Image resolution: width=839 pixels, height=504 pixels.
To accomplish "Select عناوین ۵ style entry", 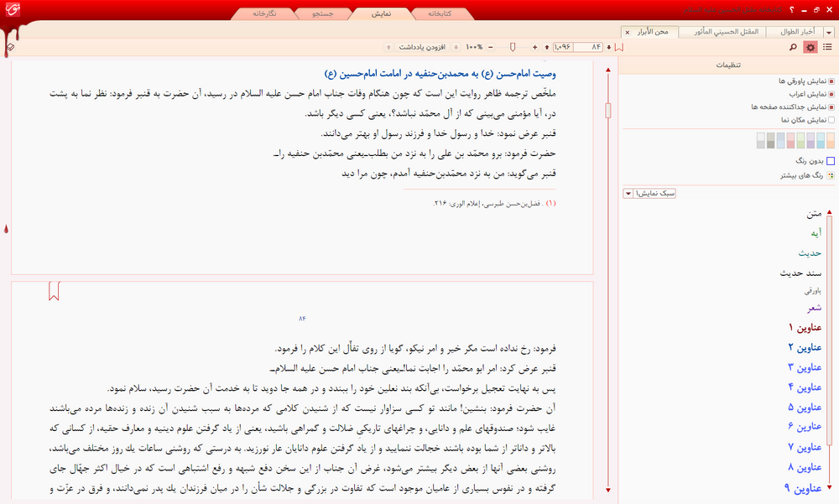I will tap(805, 408).
